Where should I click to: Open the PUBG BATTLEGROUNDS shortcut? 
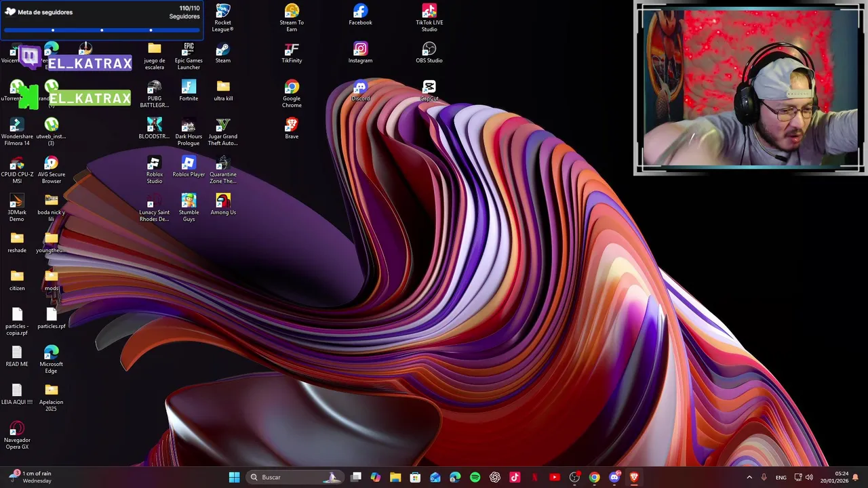coord(154,94)
